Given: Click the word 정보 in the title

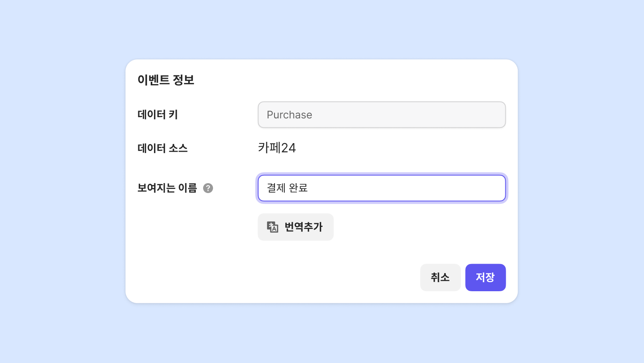Looking at the screenshot, I should pyautogui.click(x=183, y=80).
